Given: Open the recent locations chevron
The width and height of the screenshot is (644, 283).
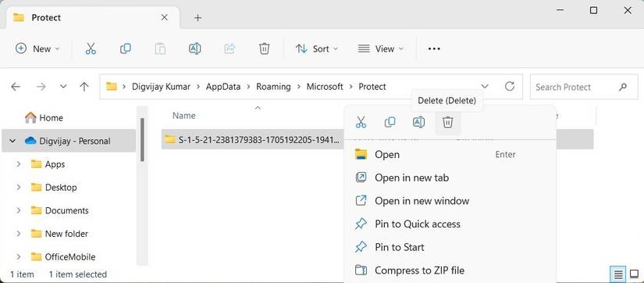Looking at the screenshot, I should tap(63, 87).
